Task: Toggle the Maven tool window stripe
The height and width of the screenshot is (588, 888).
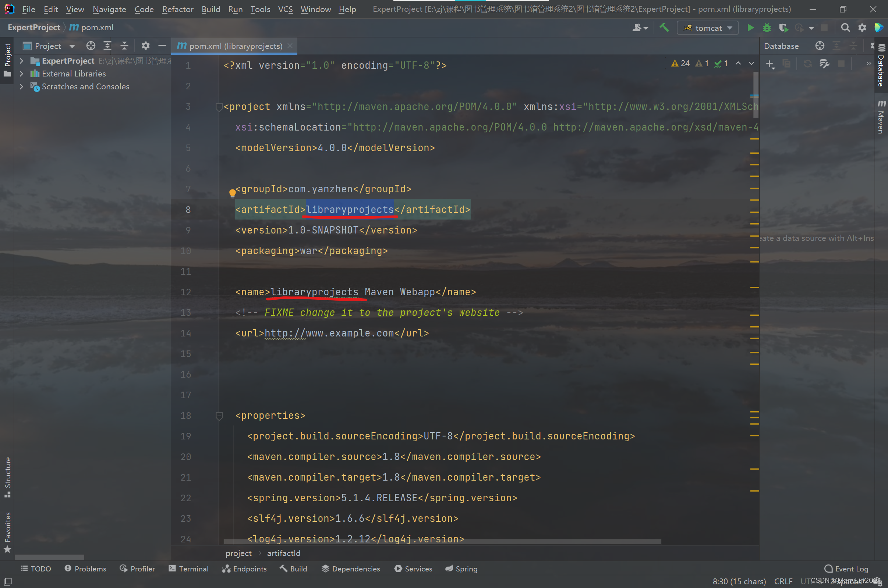Action: pos(881,117)
